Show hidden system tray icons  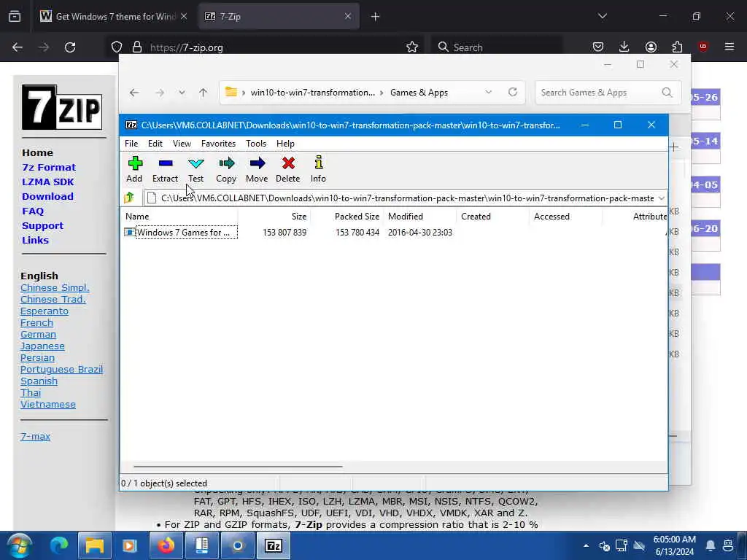pyautogui.click(x=586, y=545)
